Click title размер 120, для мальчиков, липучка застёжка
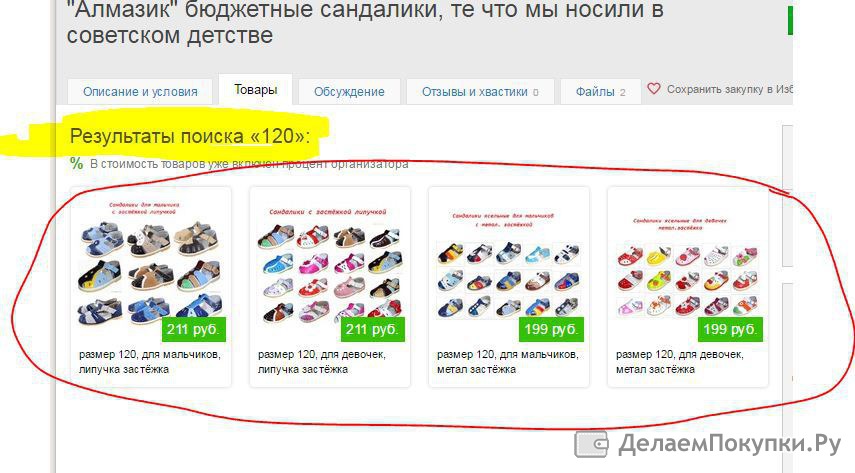Viewport: 855px width, 473px height. (x=150, y=362)
